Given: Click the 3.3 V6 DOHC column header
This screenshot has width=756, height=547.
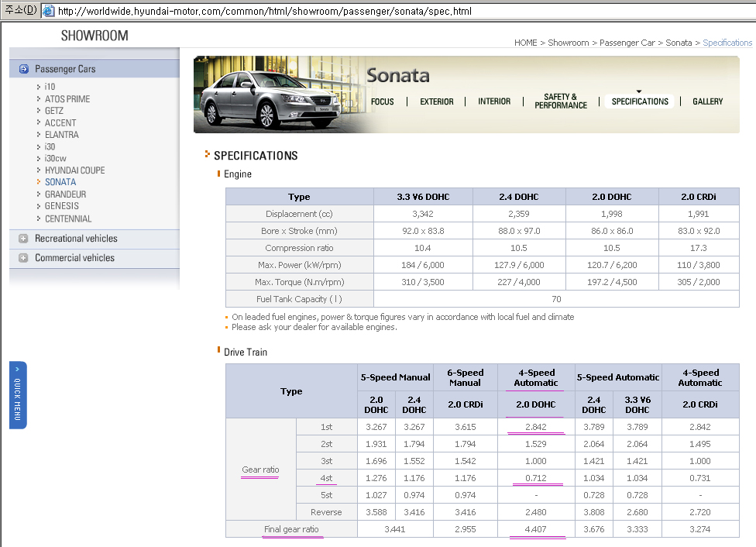Looking at the screenshot, I should pyautogui.click(x=423, y=197).
